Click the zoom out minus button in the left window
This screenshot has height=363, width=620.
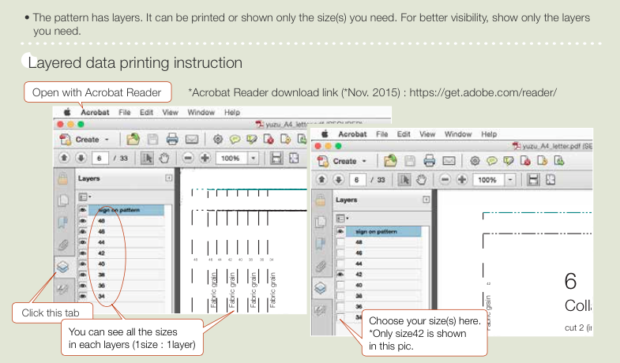(x=188, y=159)
